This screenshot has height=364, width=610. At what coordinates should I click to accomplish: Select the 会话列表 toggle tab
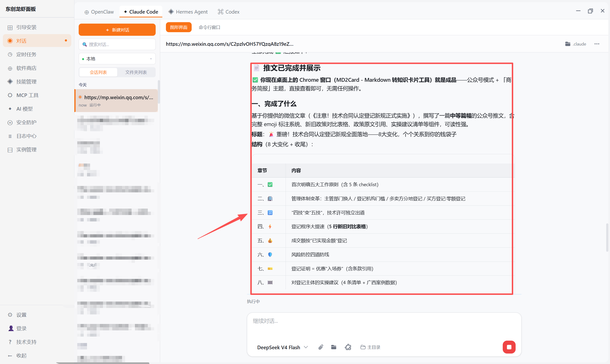coord(98,72)
